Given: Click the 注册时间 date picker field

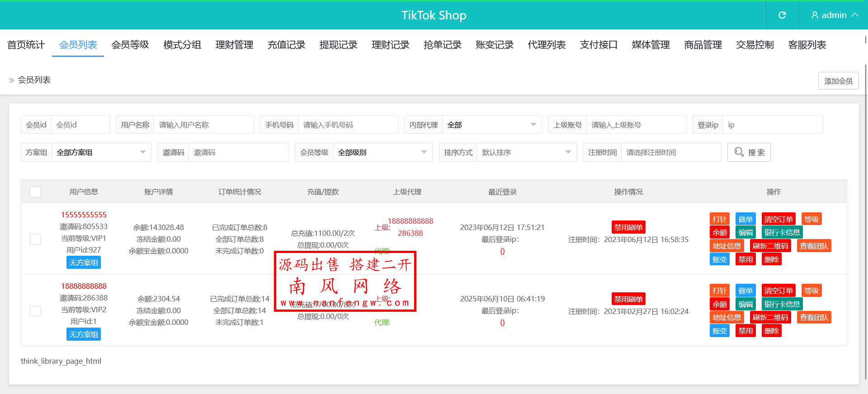Looking at the screenshot, I should 671,152.
